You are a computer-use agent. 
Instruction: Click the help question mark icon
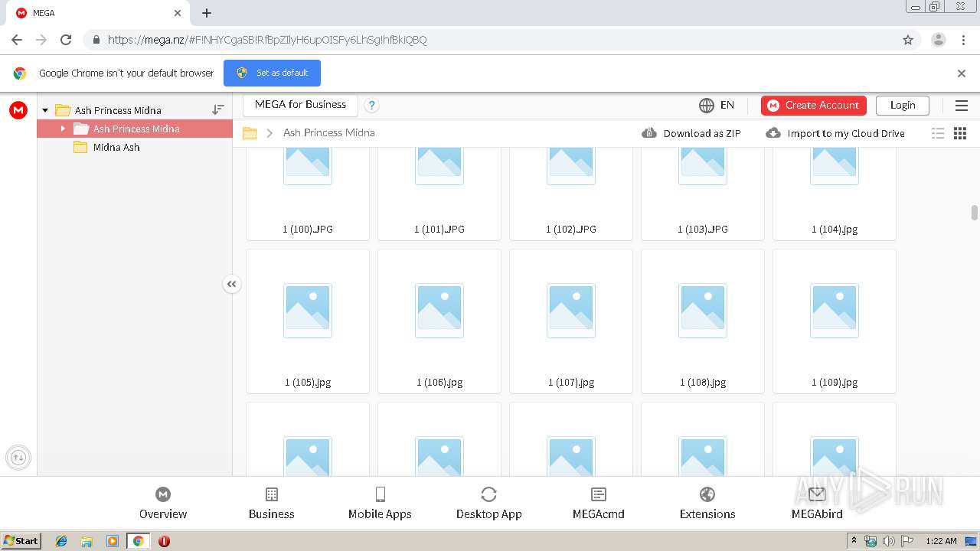coord(371,106)
